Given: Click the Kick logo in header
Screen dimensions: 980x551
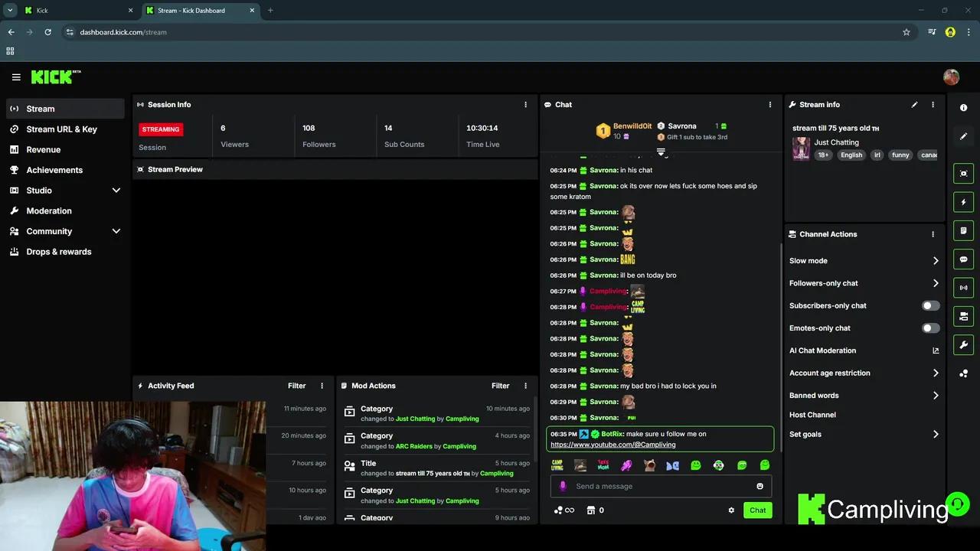Looking at the screenshot, I should pyautogui.click(x=55, y=77).
